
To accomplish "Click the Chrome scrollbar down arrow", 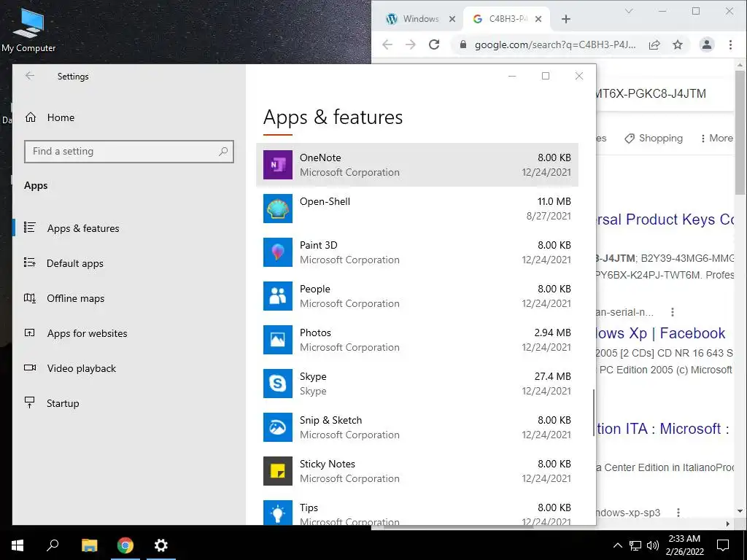I will [740, 511].
